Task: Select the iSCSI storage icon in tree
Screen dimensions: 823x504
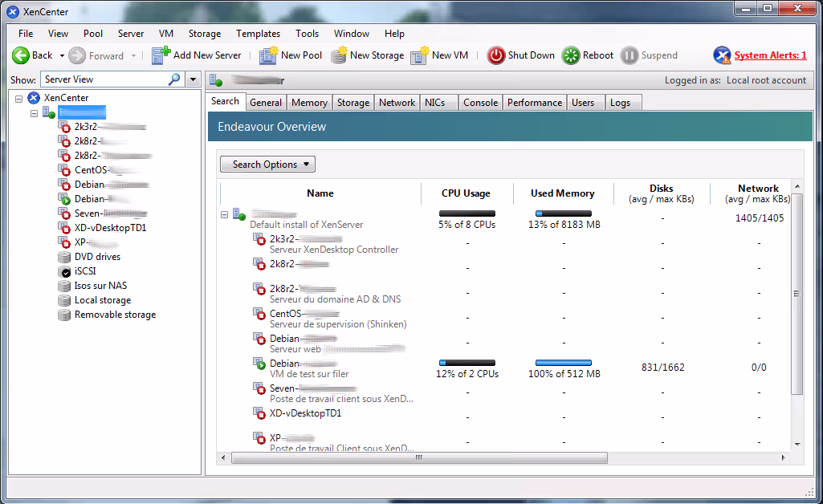Action: 65,271
